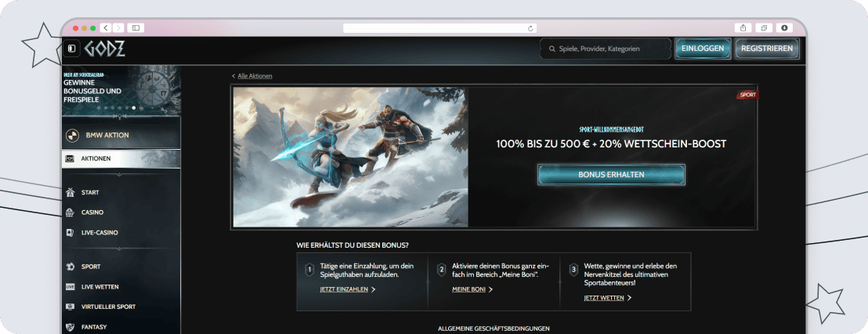Click the Casino icon in sidebar
The image size is (868, 334).
click(x=71, y=212)
